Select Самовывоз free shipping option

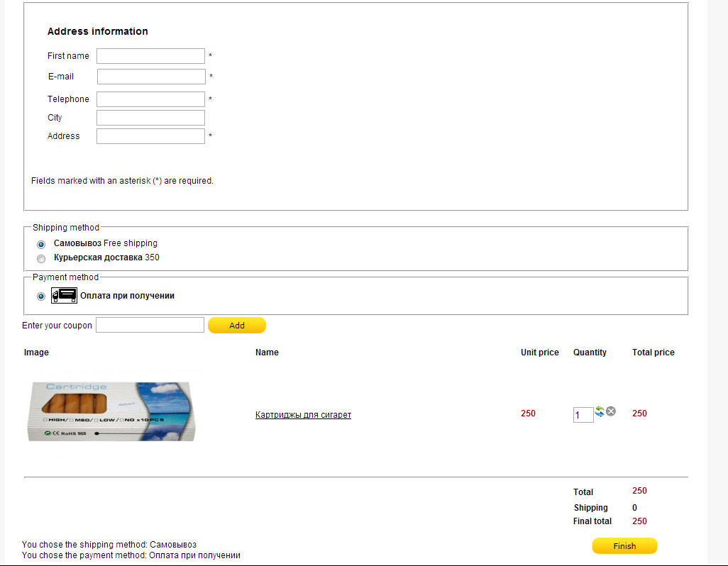[x=41, y=244]
